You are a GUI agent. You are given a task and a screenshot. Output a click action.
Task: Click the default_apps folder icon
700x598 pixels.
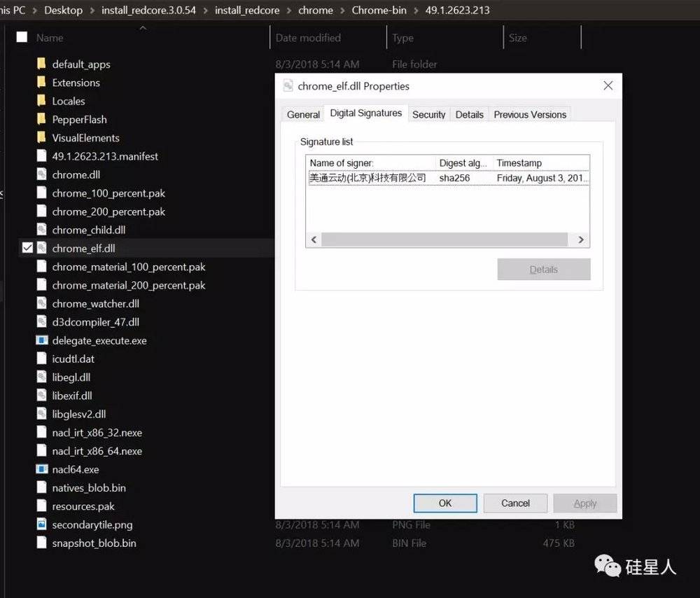click(41, 64)
